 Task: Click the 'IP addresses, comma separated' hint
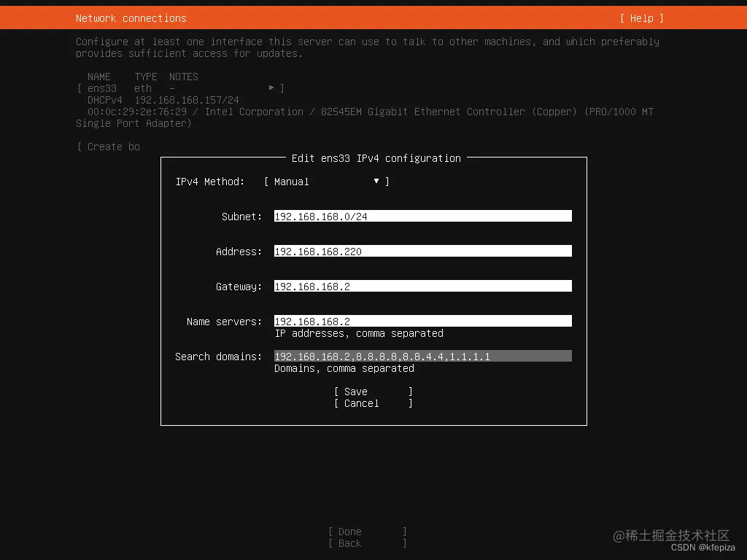(359, 333)
